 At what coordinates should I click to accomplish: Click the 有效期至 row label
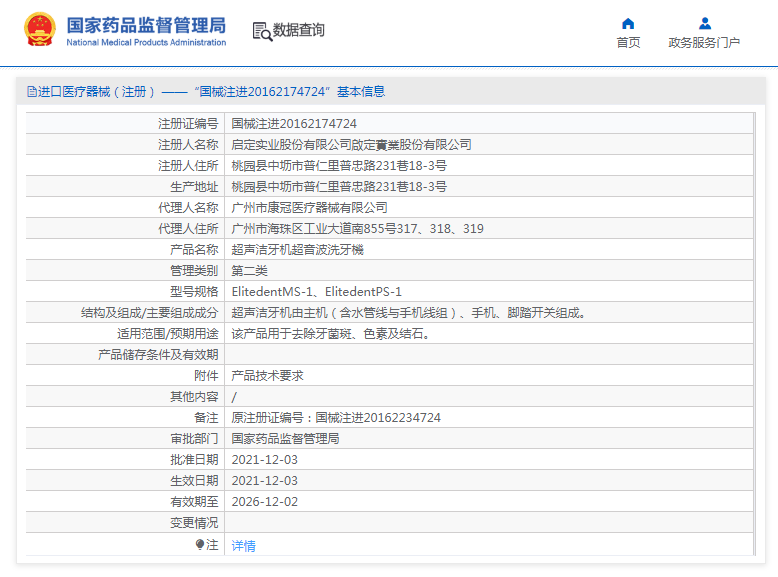(194, 502)
